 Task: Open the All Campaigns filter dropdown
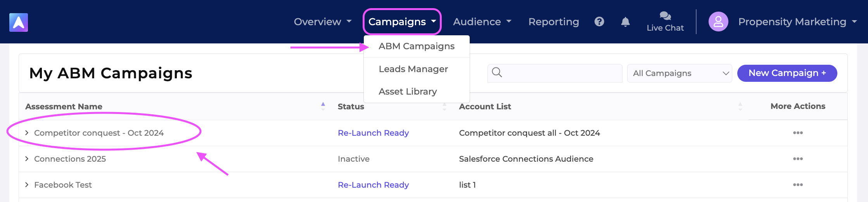click(x=680, y=73)
